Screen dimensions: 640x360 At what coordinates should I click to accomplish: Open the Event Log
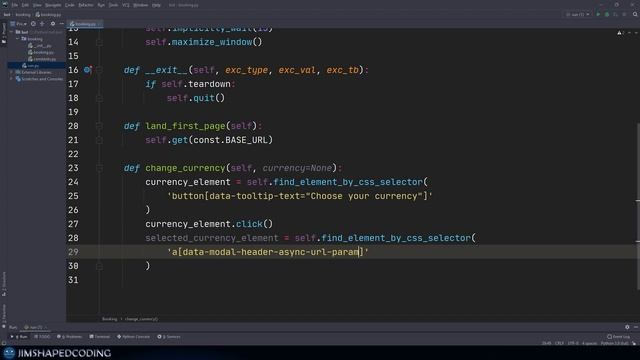619,337
